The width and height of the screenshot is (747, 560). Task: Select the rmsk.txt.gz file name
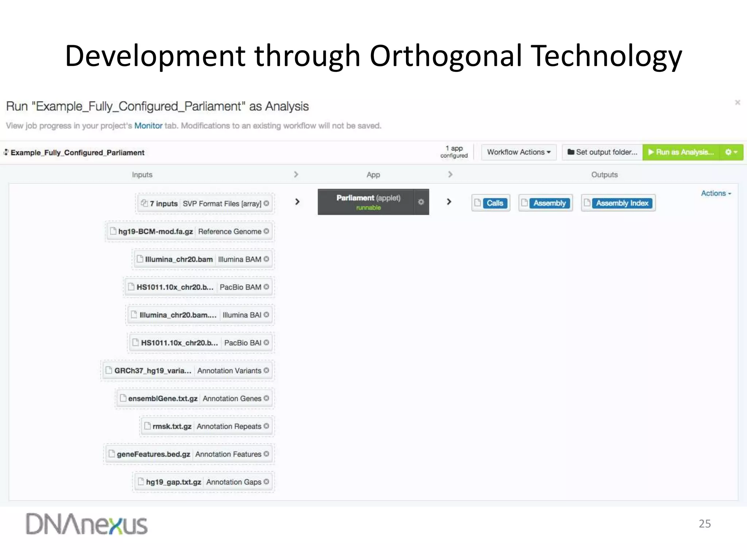[172, 426]
